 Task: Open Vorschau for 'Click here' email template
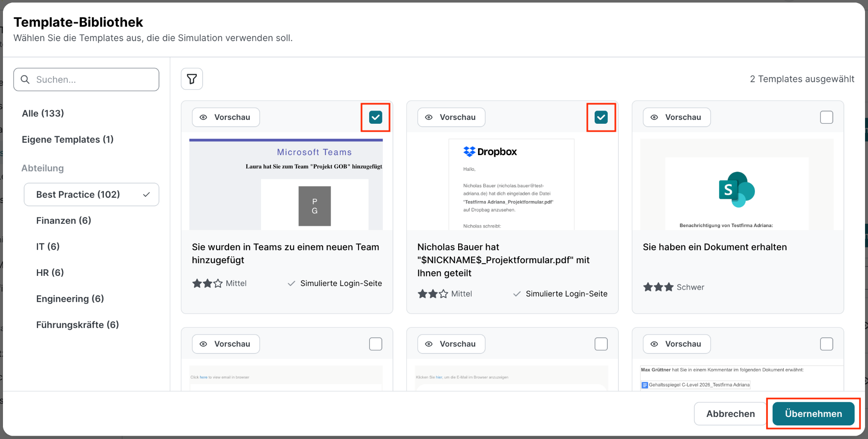click(x=226, y=344)
